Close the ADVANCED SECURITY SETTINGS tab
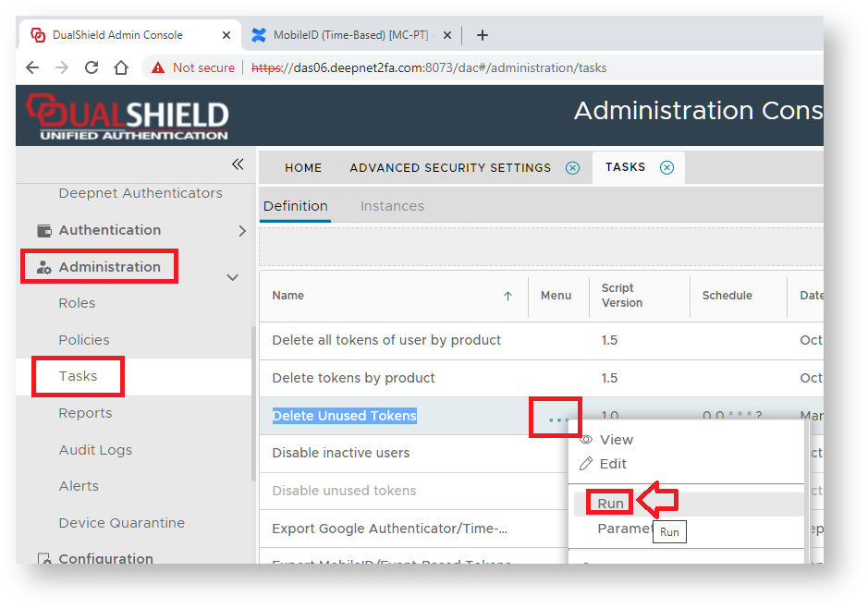 573,167
